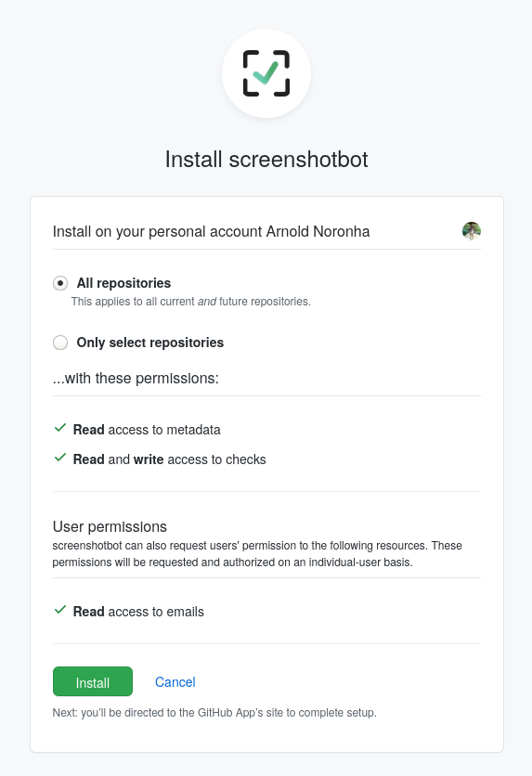This screenshot has width=532, height=776.
Task: Select the All repositories radio button
Action: coord(60,283)
